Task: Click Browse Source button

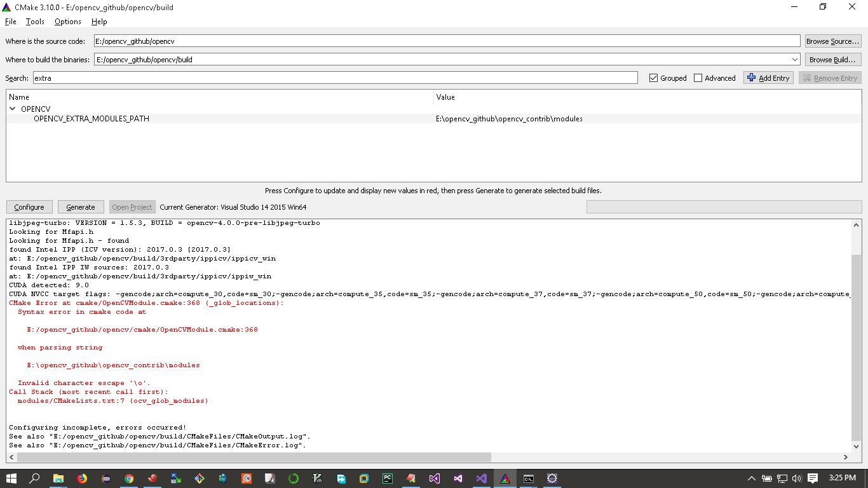Action: coord(833,41)
